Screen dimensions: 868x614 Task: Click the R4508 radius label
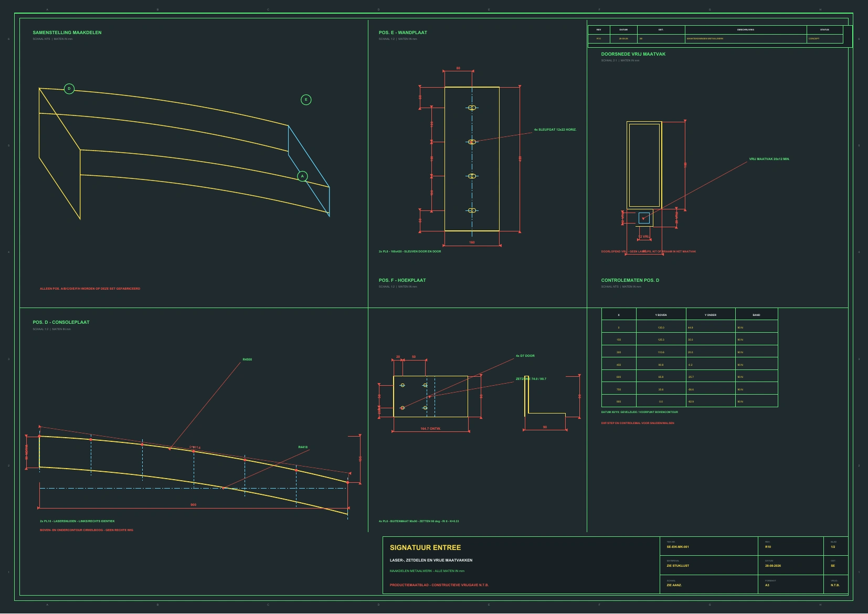[247, 359]
